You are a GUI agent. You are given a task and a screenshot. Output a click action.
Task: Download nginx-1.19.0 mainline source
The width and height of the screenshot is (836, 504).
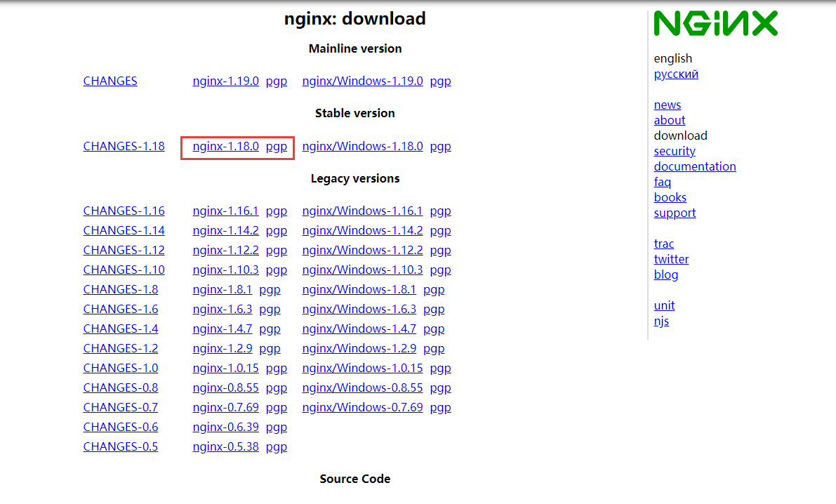point(226,81)
